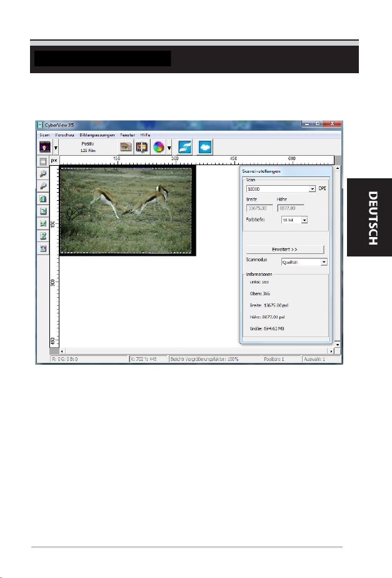The height and width of the screenshot is (578, 392).
Task: Click the lower magnifier zoom tool
Action: pyautogui.click(x=43, y=186)
